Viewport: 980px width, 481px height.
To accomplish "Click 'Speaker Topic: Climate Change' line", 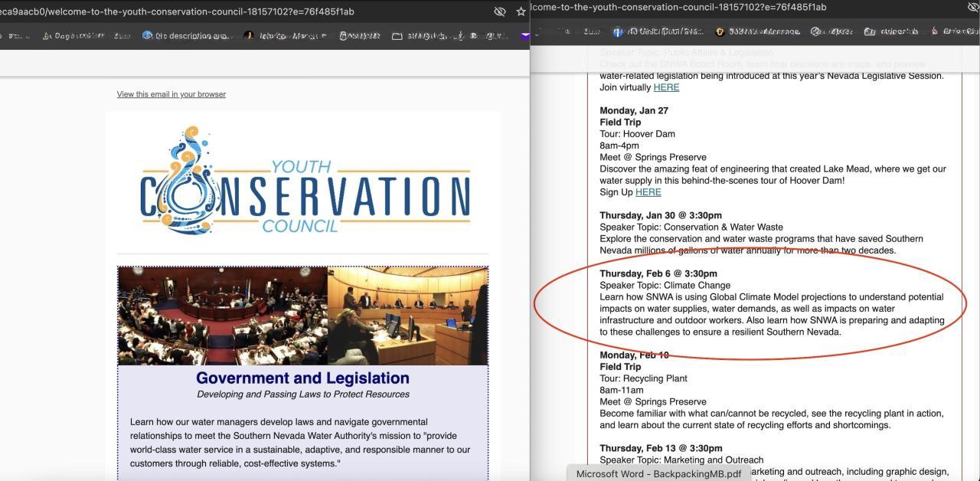I will pos(665,285).
